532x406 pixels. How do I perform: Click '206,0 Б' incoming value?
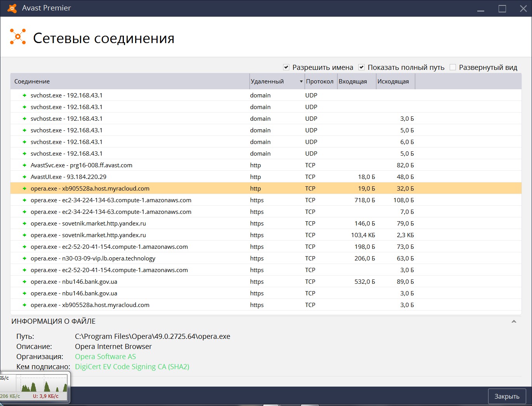pos(365,259)
